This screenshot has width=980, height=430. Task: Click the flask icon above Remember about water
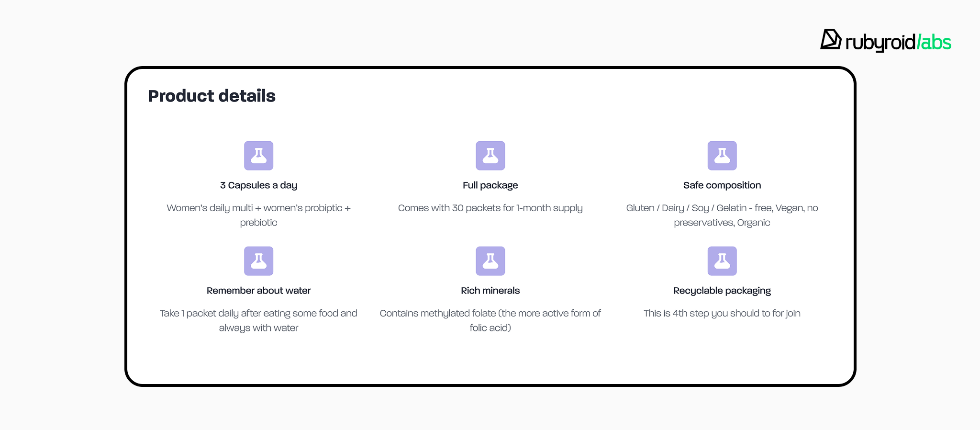[258, 261]
